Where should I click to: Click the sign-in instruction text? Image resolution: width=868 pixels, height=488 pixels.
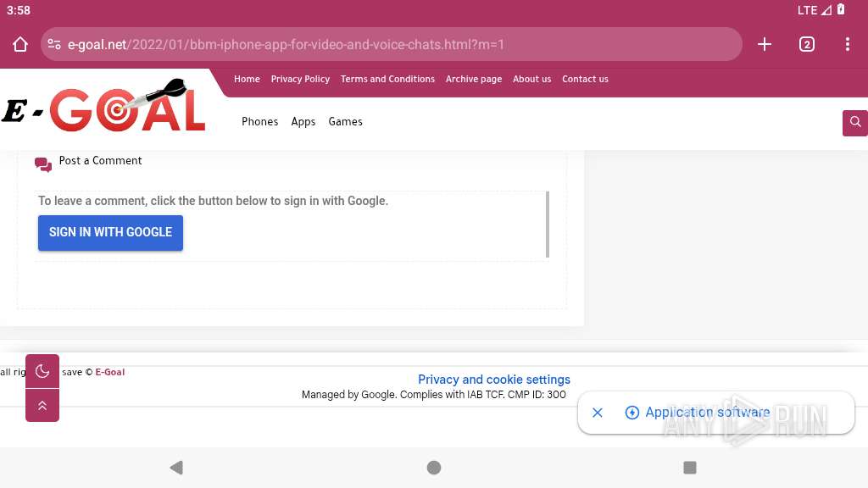(213, 201)
